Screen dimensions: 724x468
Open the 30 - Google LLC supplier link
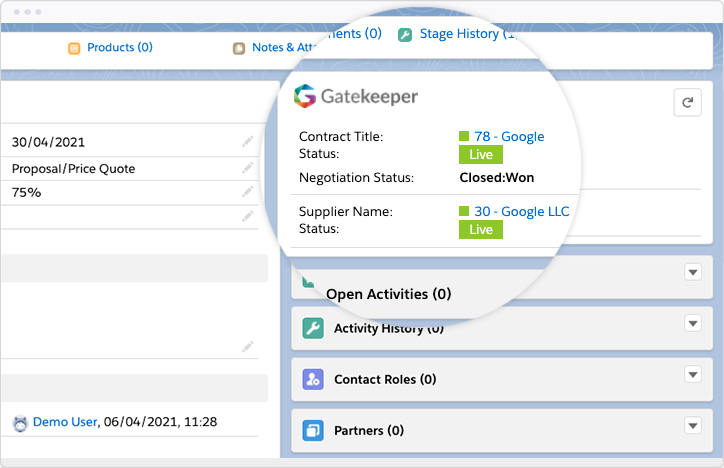tap(522, 211)
